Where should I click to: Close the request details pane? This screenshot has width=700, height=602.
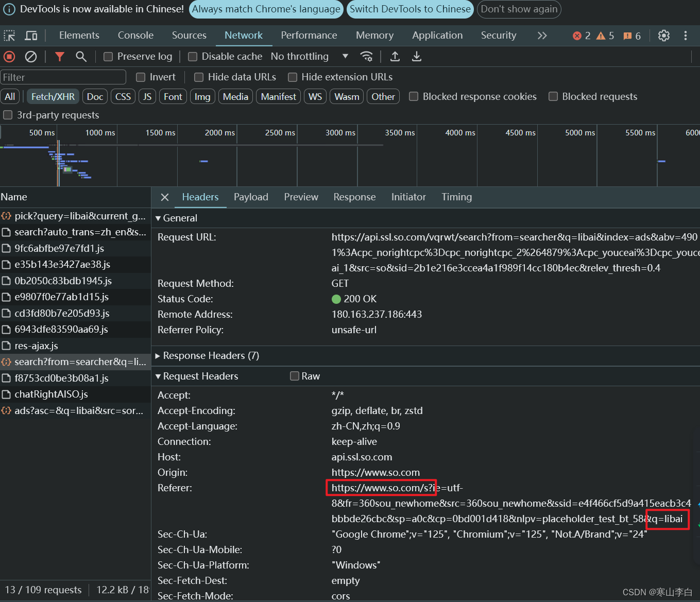(165, 197)
